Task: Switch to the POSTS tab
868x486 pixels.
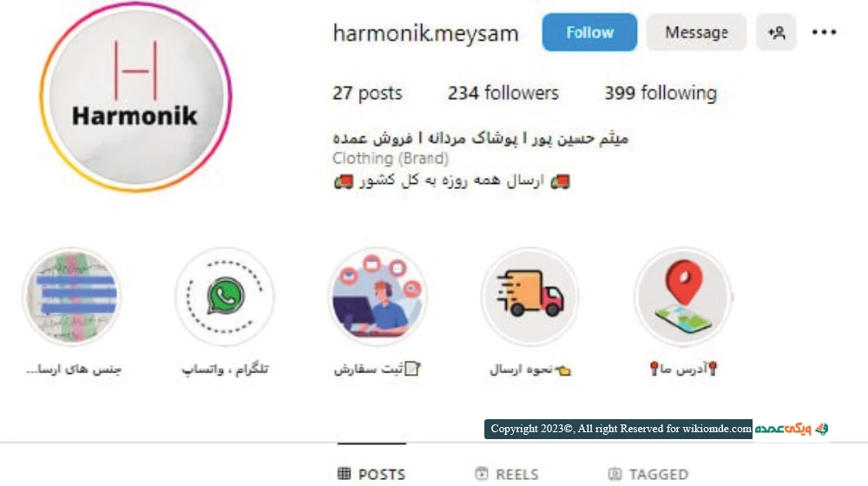Action: pos(372,475)
